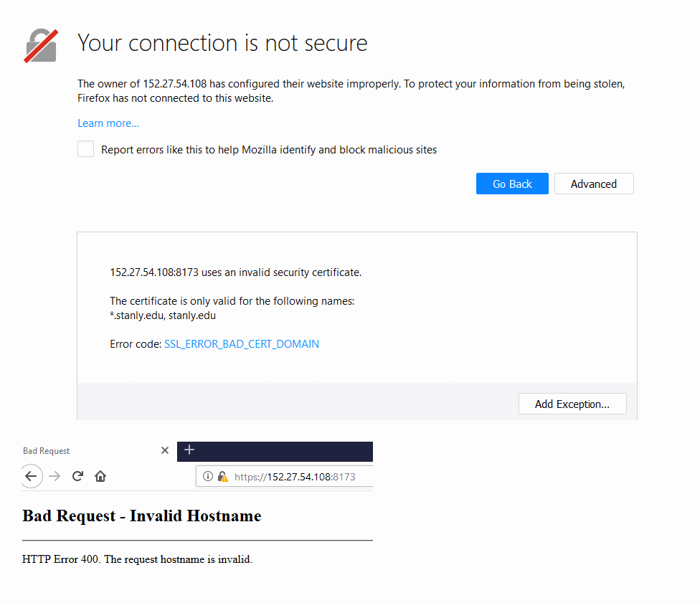700x603 pixels.
Task: Click the "*.stanly.edu, stanly.edu" certificate names text
Action: [163, 315]
